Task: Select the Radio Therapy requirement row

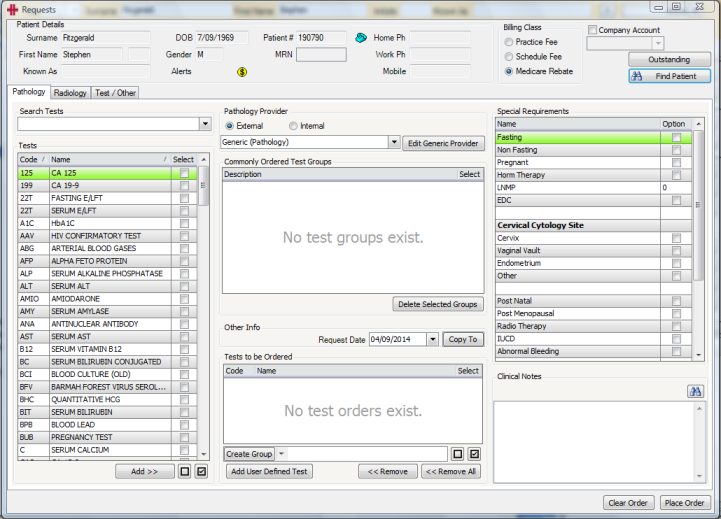Action: (593, 326)
